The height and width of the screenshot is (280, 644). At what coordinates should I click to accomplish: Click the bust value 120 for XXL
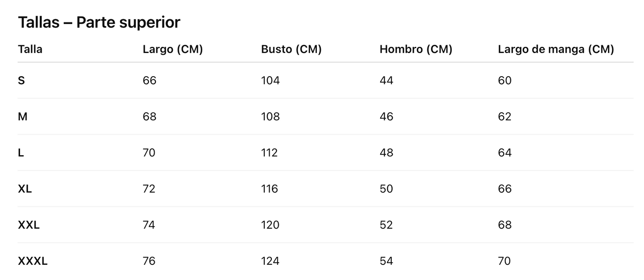pyautogui.click(x=270, y=225)
